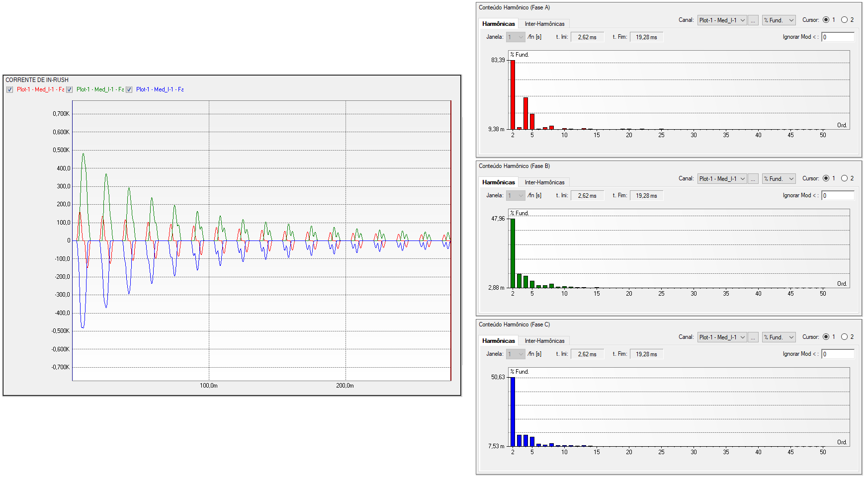
Task: Select Cursor 1 radio in Fase C panel
Action: click(x=826, y=337)
